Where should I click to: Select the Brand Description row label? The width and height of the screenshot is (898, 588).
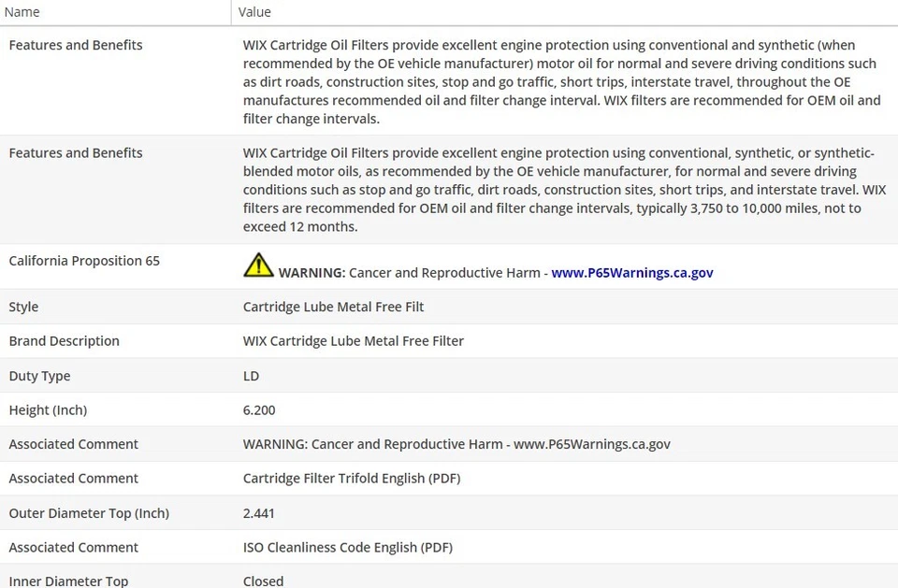point(65,341)
